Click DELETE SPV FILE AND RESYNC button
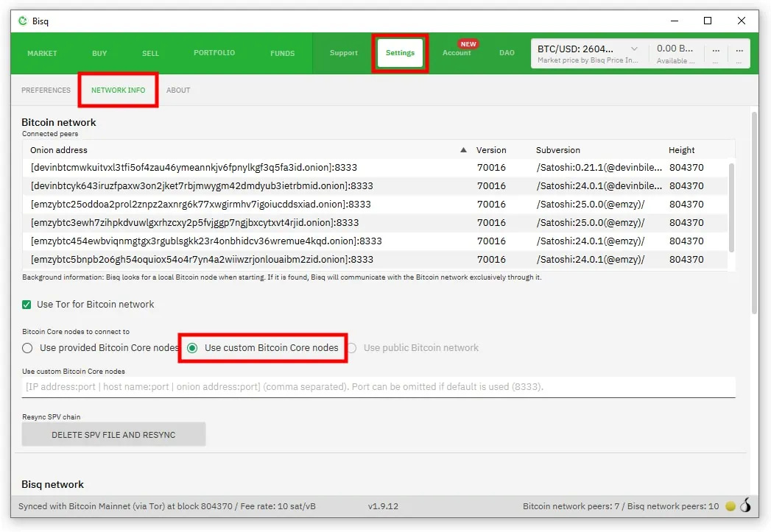Image resolution: width=771 pixels, height=532 pixels. tap(113, 435)
